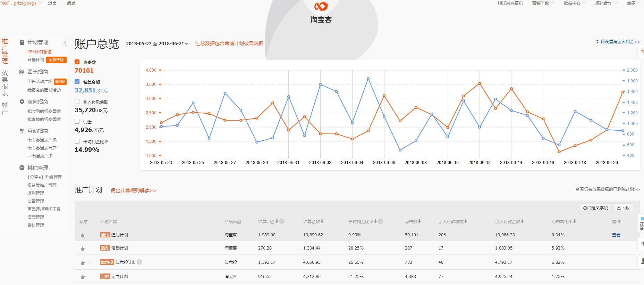Sort table by 引入付款金额 arrow
This screenshot has height=285, width=644.
[x=522, y=221]
